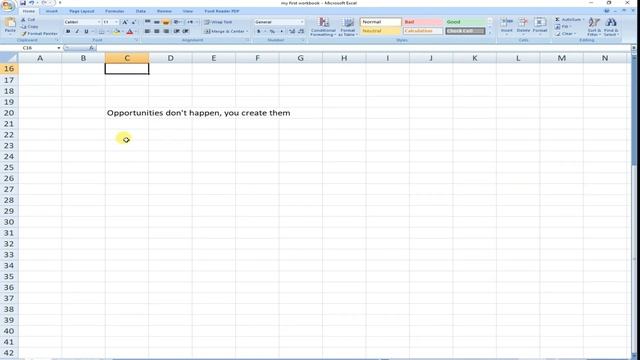Toggle bottom vertical alignment
The height and width of the screenshot is (360, 640).
coord(166,22)
